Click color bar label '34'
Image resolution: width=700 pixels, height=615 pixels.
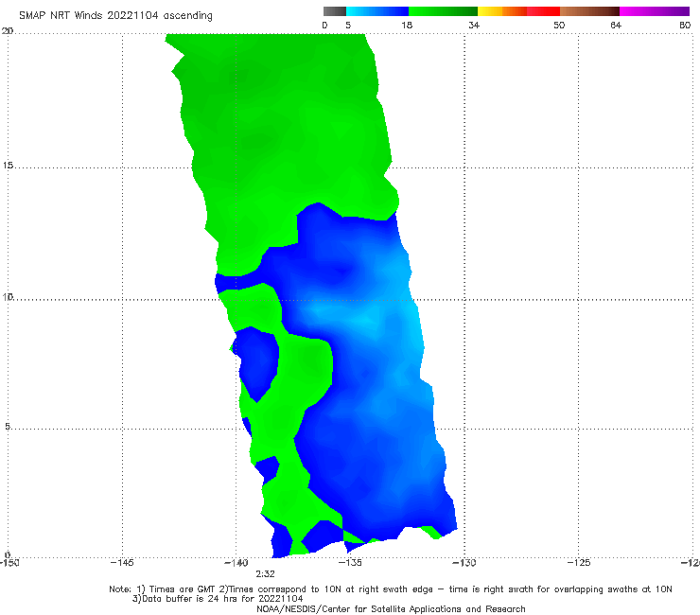(x=474, y=26)
